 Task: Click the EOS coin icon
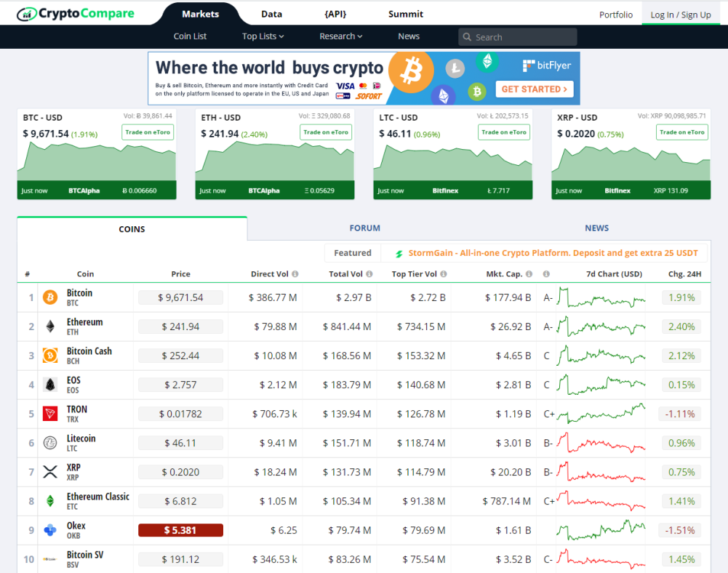click(50, 385)
